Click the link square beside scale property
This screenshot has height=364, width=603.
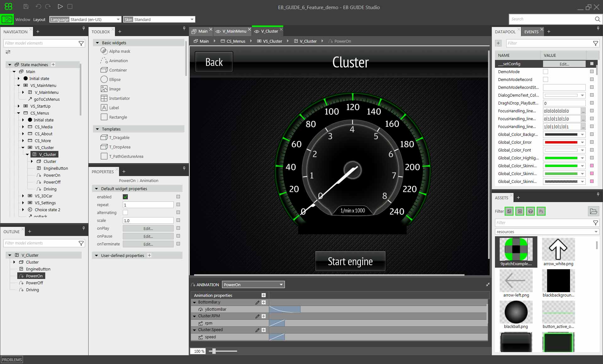click(178, 220)
